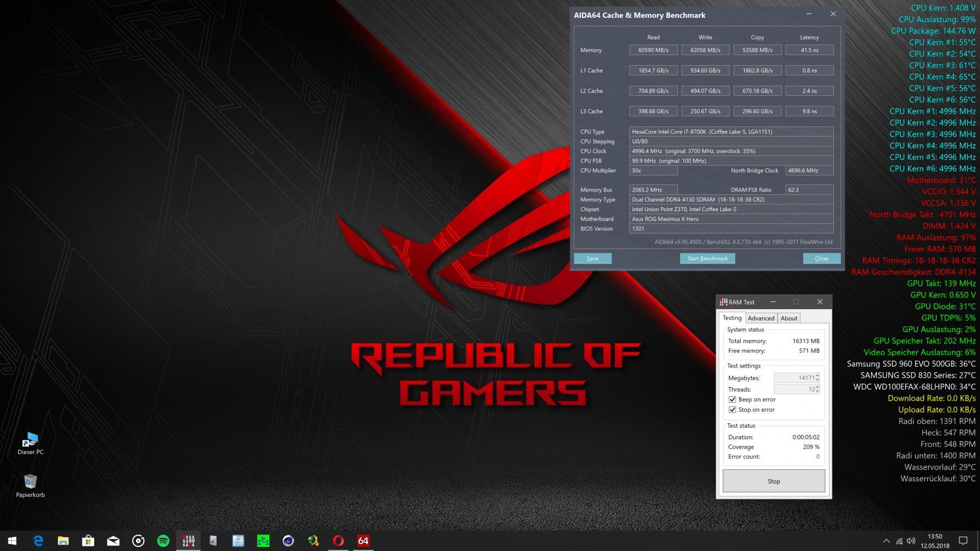The width and height of the screenshot is (980, 551).
Task: Close the RAM Test window
Action: click(819, 302)
